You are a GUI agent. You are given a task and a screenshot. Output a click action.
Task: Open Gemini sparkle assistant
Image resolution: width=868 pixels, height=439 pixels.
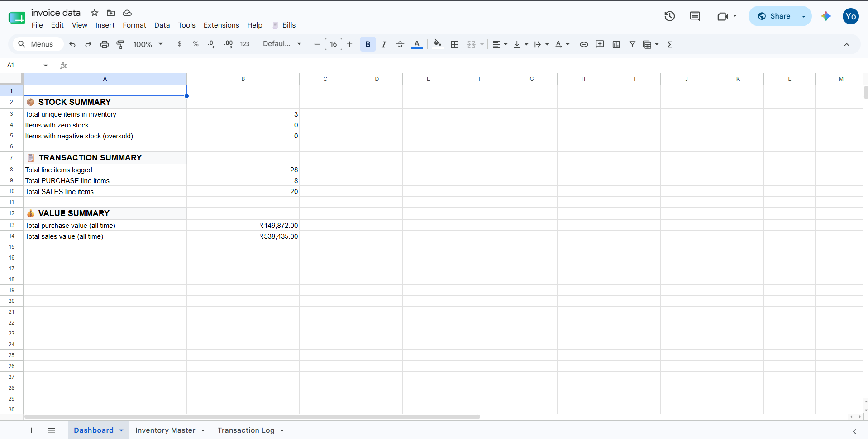pos(826,16)
